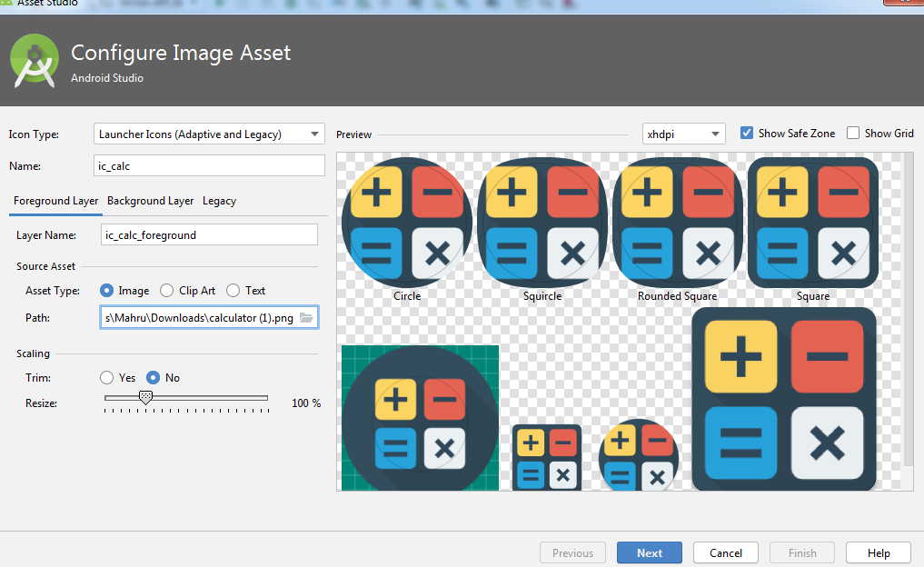This screenshot has width=924, height=567.
Task: Switch to the Legacy tab
Action: (x=219, y=201)
